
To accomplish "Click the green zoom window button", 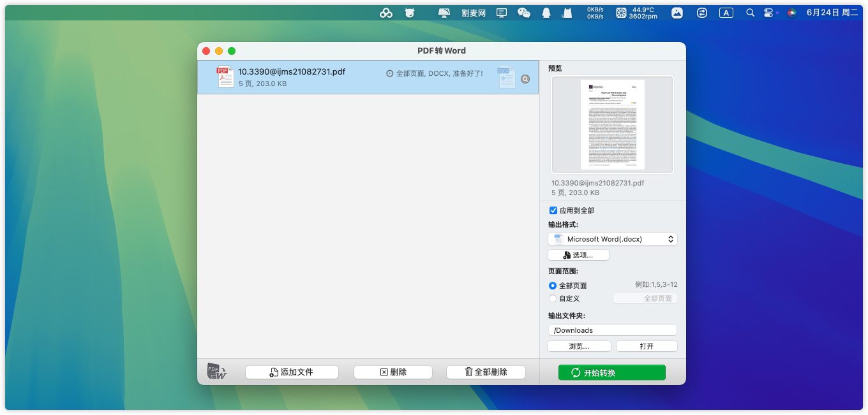I will click(232, 51).
